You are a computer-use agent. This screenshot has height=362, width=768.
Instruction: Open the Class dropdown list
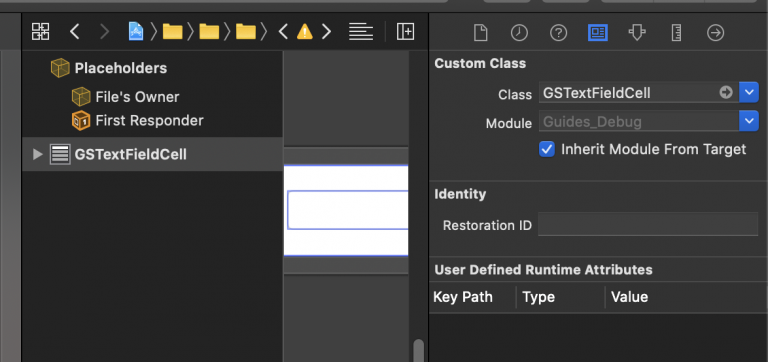748,92
